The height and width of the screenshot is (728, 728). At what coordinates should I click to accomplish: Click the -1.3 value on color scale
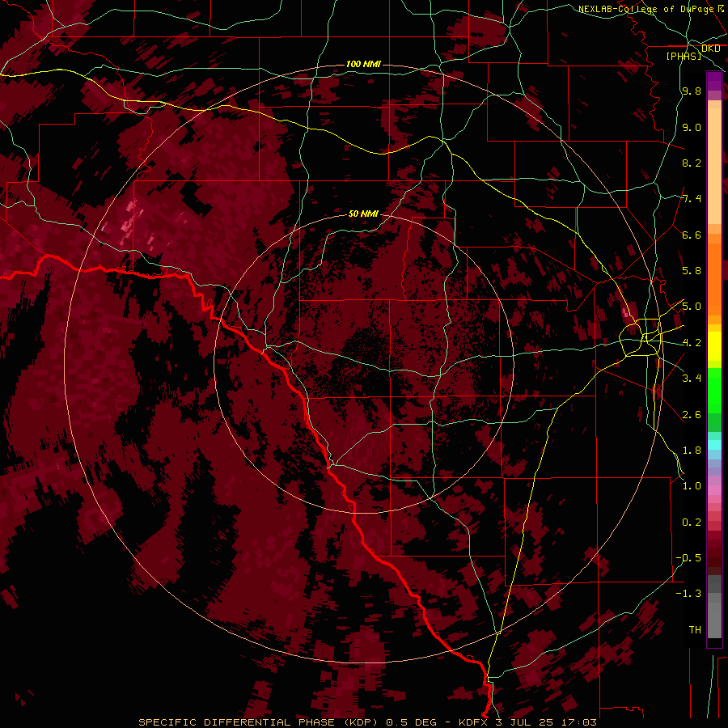point(688,594)
